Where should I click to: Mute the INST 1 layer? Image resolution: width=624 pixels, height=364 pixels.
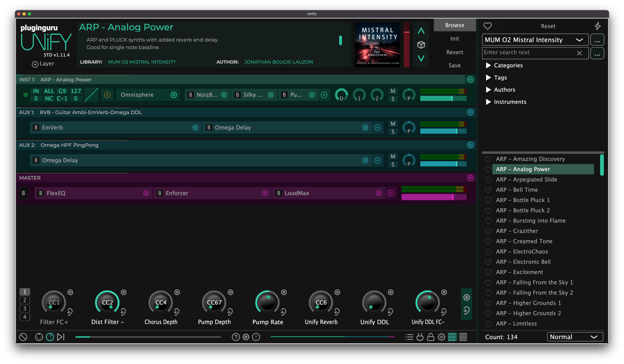pos(393,91)
